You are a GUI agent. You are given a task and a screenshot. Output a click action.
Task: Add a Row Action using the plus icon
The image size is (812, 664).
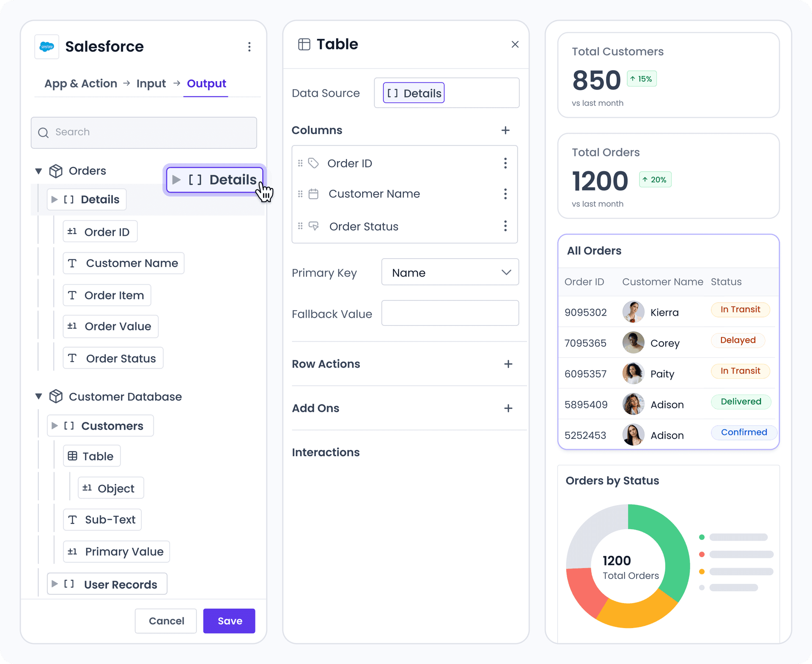tap(508, 364)
